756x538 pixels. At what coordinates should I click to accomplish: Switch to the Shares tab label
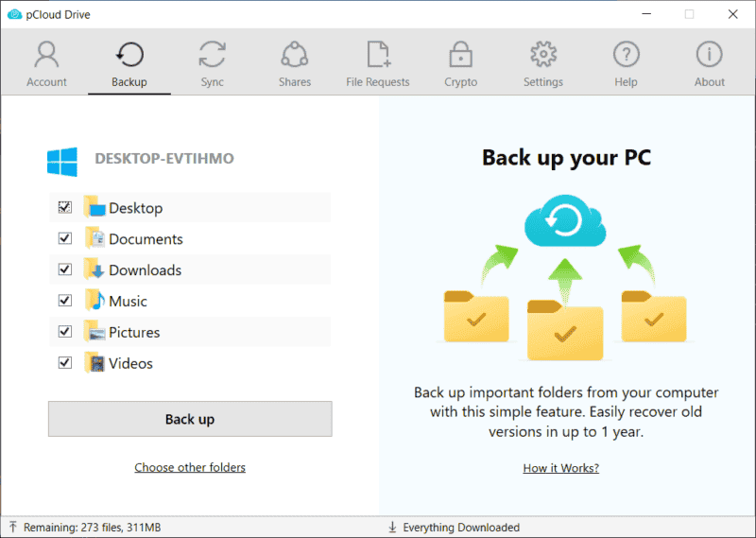click(x=295, y=82)
